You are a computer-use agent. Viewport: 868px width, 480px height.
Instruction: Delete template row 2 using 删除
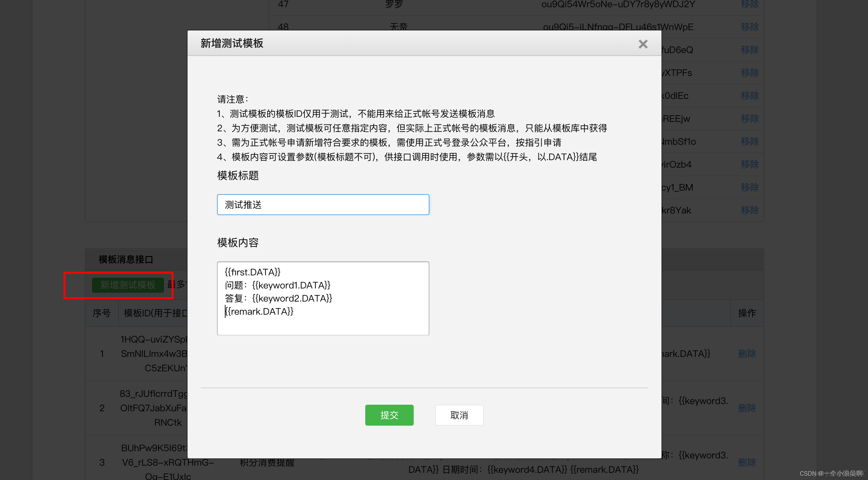[747, 408]
